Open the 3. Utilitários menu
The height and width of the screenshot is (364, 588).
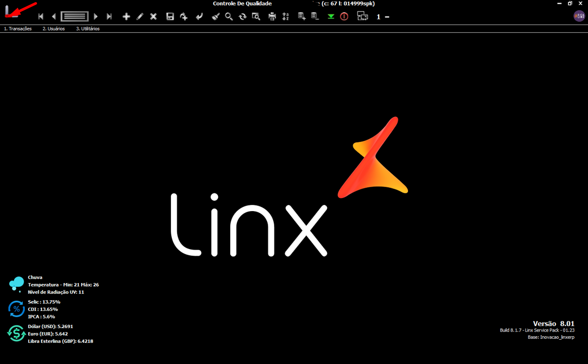[88, 29]
